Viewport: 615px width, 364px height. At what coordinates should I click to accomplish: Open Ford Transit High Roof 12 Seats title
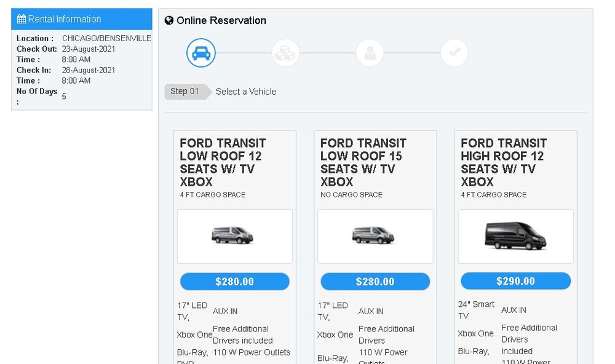click(503, 162)
